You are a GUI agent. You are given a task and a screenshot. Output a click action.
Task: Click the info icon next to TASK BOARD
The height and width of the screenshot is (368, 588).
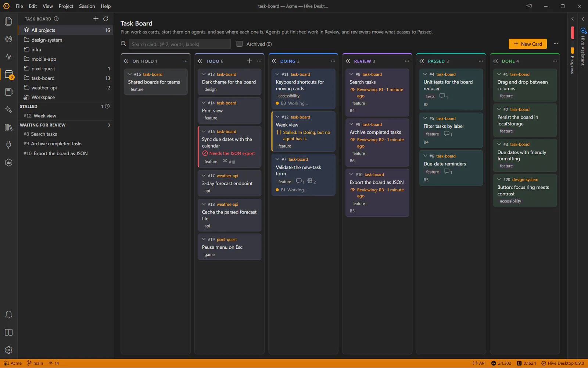point(56,19)
